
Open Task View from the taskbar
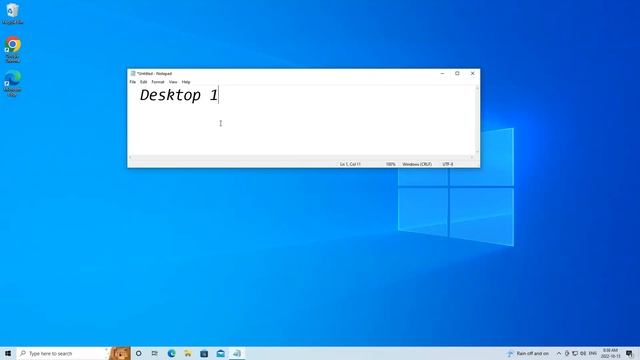click(x=155, y=353)
